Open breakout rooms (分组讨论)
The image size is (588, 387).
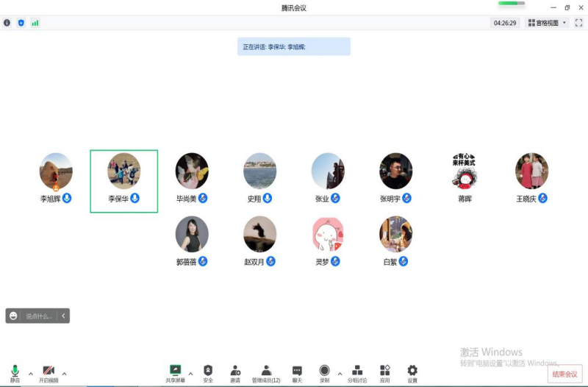click(x=357, y=374)
